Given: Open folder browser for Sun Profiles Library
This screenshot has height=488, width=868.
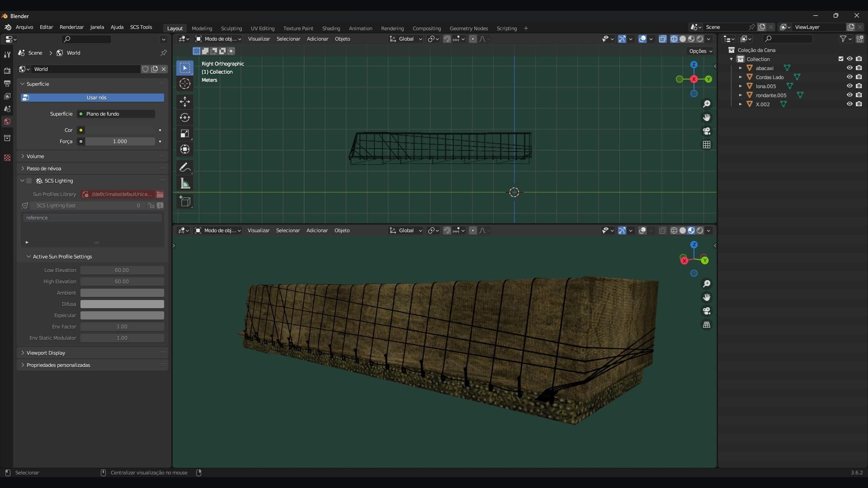Looking at the screenshot, I should [160, 194].
